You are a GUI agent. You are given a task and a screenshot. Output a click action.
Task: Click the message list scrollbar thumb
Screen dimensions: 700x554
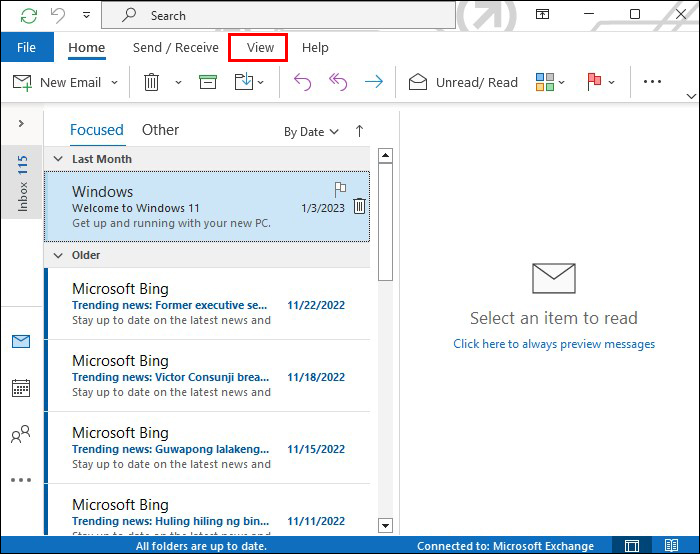click(x=385, y=222)
